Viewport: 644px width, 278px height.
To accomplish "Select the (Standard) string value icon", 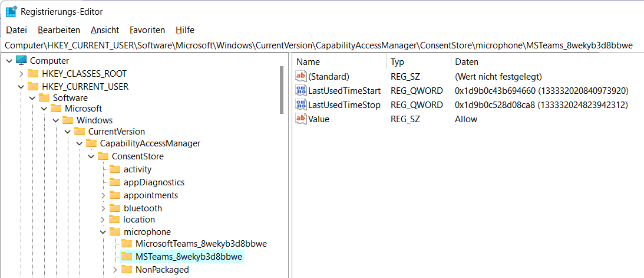I will pos(301,76).
